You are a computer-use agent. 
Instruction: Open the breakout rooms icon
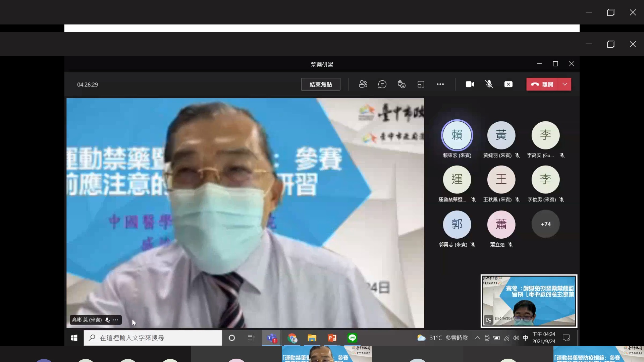[x=421, y=84]
